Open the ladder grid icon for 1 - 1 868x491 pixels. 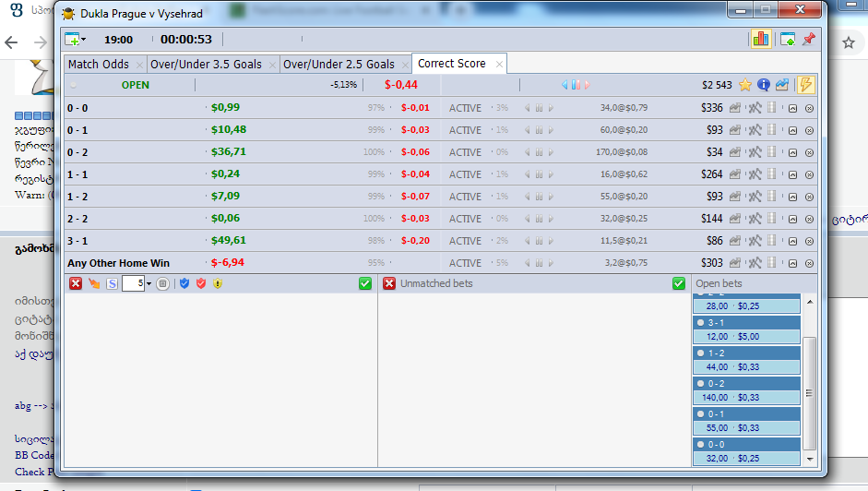772,174
